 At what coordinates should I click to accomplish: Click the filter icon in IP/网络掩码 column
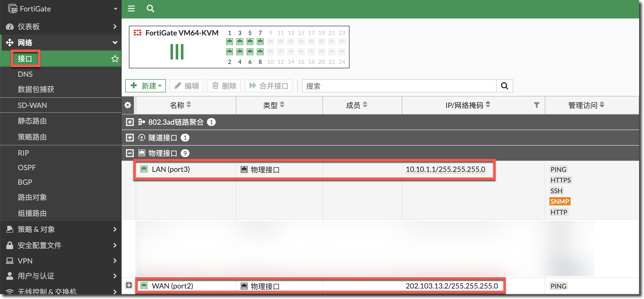tap(536, 105)
